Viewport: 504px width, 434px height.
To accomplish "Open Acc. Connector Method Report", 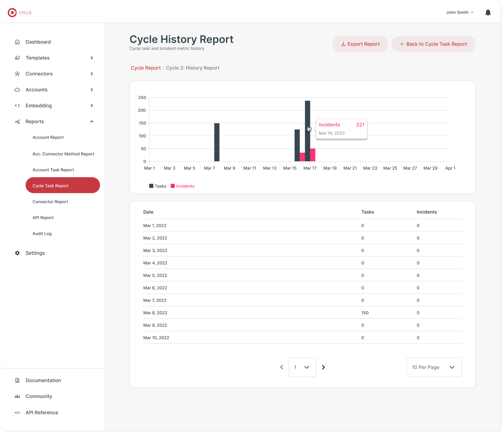I will pos(63,154).
